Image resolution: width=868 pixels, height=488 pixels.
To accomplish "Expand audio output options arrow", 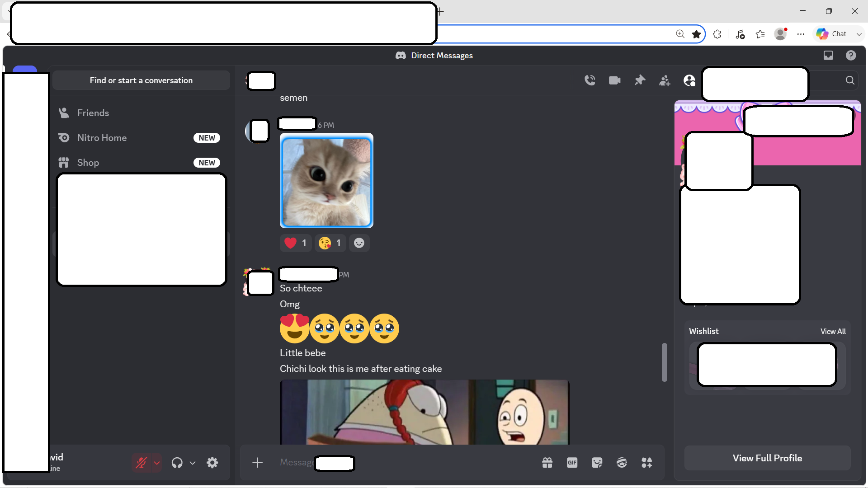I will (192, 463).
